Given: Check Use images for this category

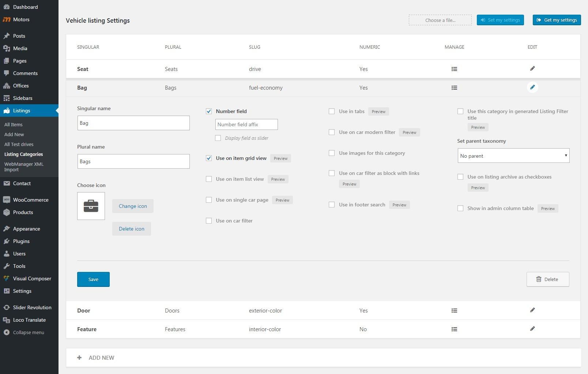Looking at the screenshot, I should [x=332, y=153].
